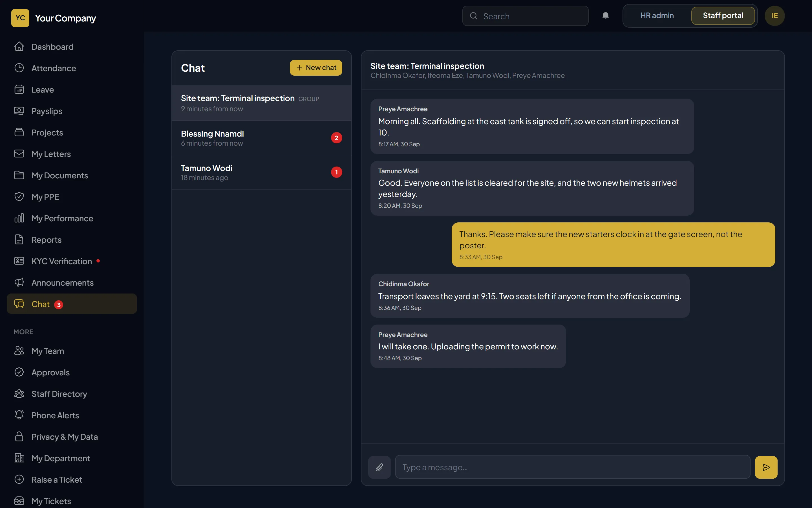Open the IE user avatar menu
Image resolution: width=812 pixels, height=508 pixels.
point(775,16)
